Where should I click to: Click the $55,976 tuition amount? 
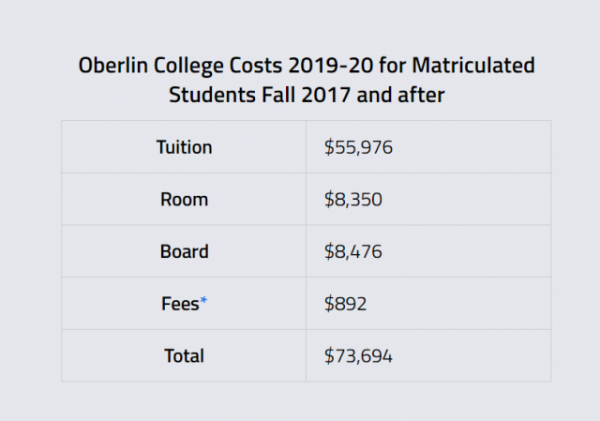point(358,147)
